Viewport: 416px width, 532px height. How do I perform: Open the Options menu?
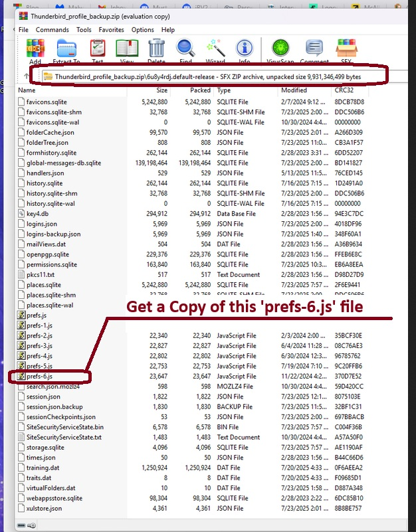coord(143,30)
